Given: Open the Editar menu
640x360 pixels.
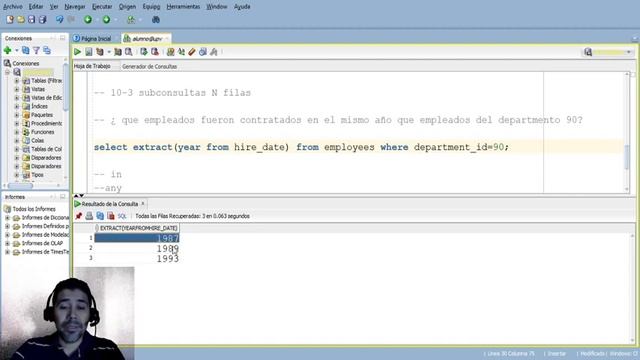Looking at the screenshot, I should (36, 7).
